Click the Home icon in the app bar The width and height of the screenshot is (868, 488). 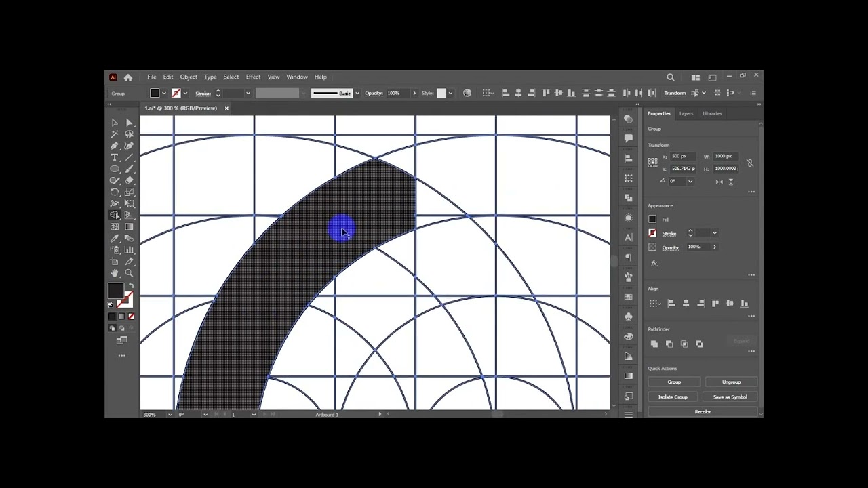(x=127, y=77)
